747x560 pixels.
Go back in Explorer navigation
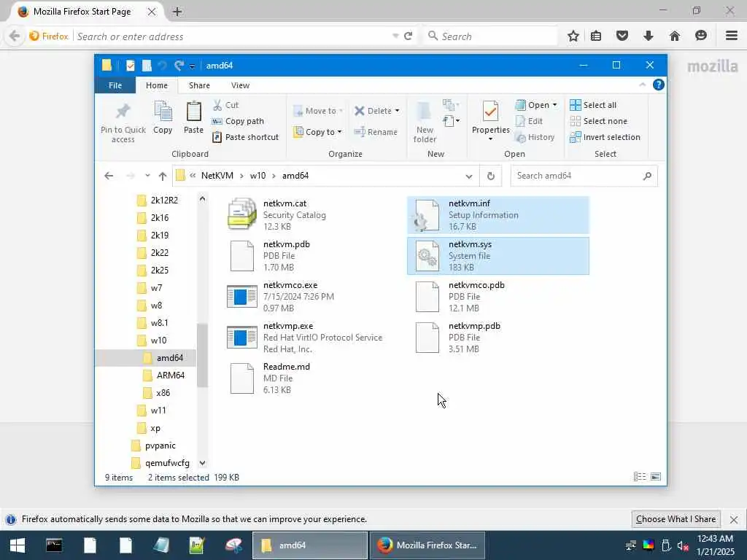[x=109, y=176]
